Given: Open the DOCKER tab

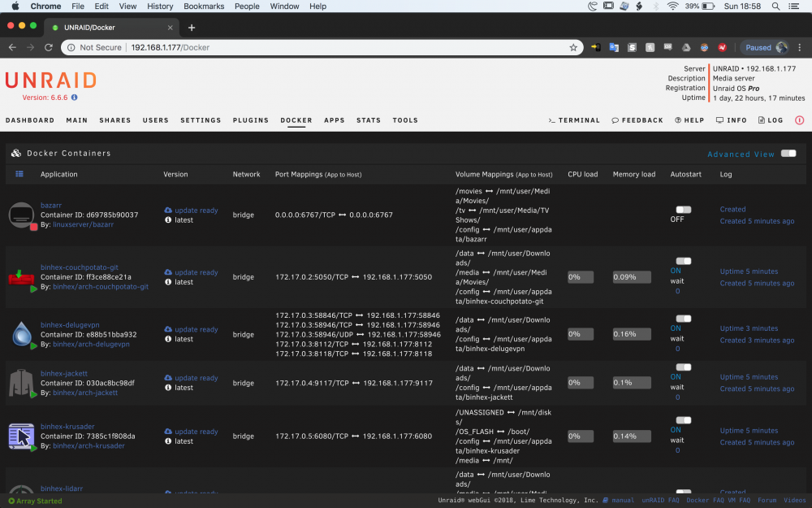Looking at the screenshot, I should coord(296,120).
